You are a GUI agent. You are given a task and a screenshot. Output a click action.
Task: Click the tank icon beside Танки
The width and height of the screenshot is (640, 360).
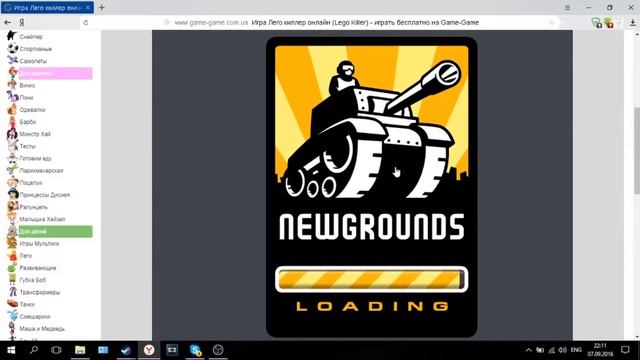tap(13, 304)
